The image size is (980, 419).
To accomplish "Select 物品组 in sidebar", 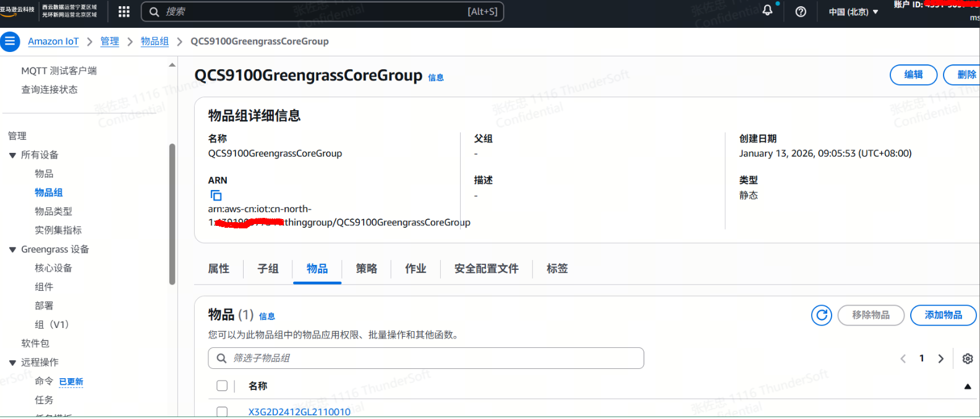I will click(49, 192).
